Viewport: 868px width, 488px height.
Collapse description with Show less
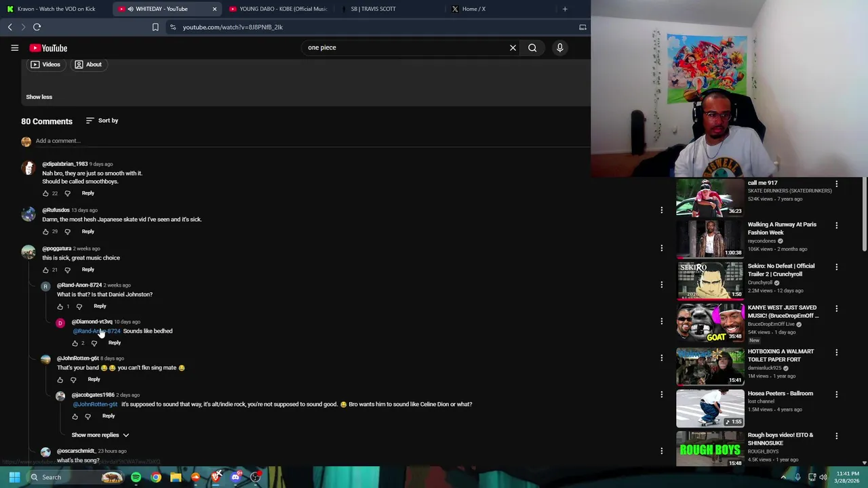click(x=39, y=97)
